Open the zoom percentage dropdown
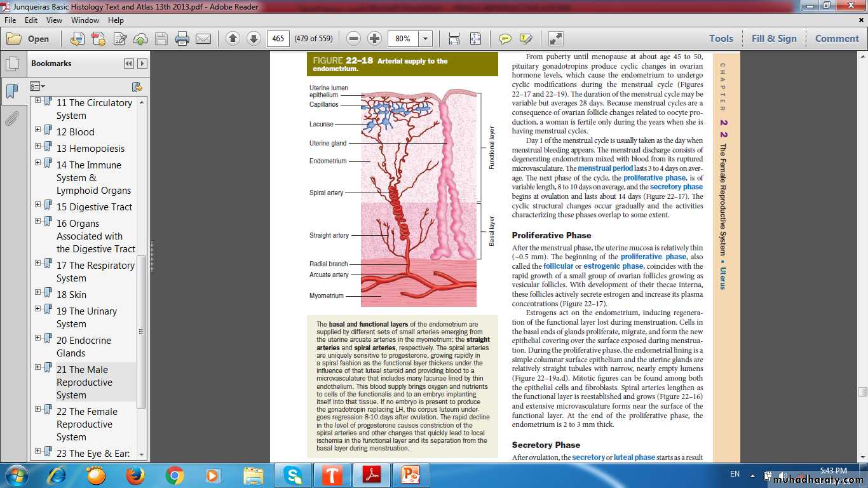The width and height of the screenshot is (868, 488). point(425,39)
